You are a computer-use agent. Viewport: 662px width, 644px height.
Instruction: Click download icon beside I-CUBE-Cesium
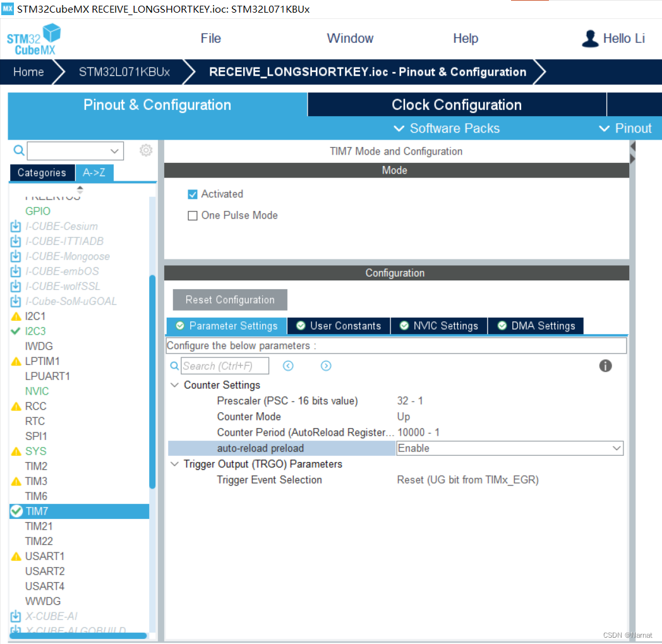tap(16, 226)
